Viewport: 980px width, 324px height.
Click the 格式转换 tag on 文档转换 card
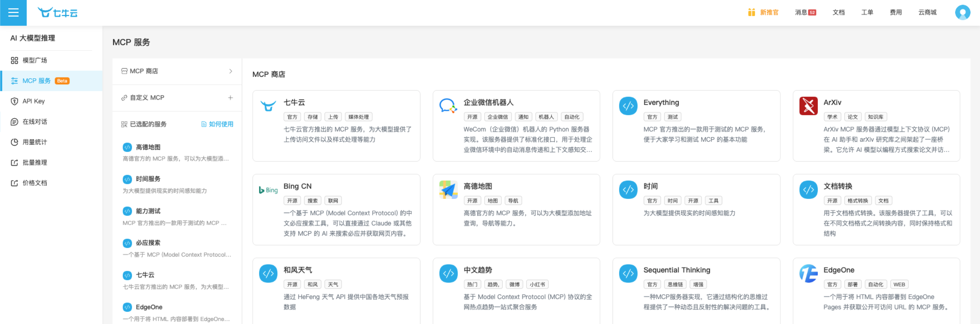tap(858, 201)
